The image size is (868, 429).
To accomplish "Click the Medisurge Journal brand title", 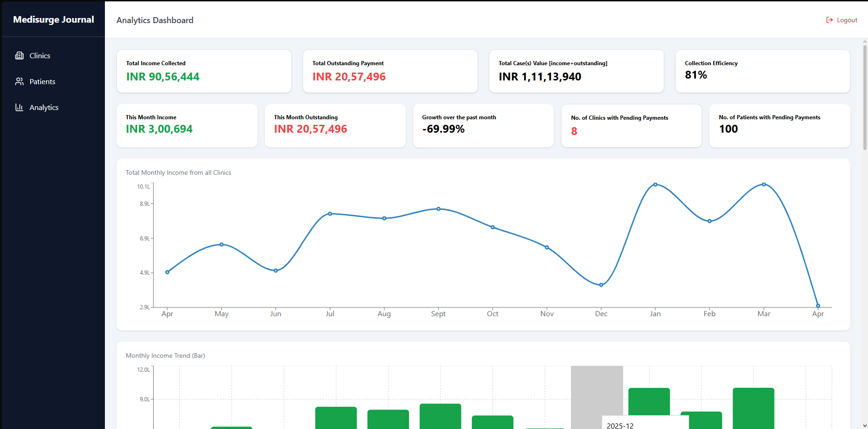I will point(54,19).
